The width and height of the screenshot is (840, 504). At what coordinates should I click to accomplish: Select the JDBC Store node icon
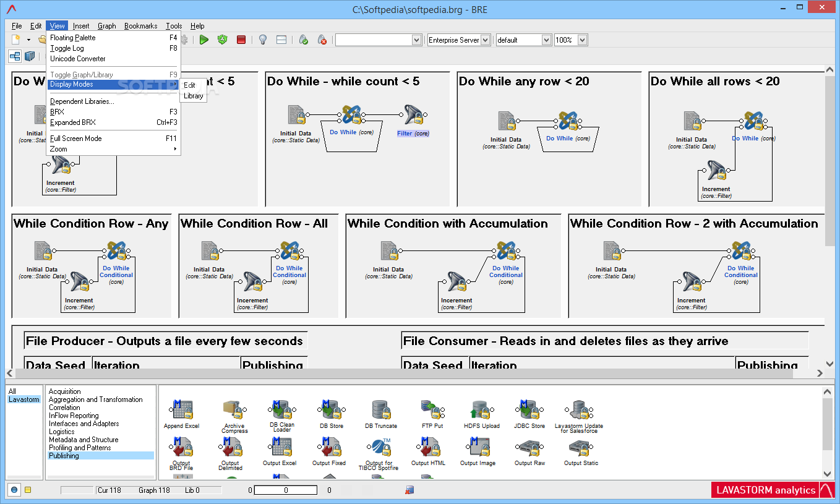(x=529, y=410)
